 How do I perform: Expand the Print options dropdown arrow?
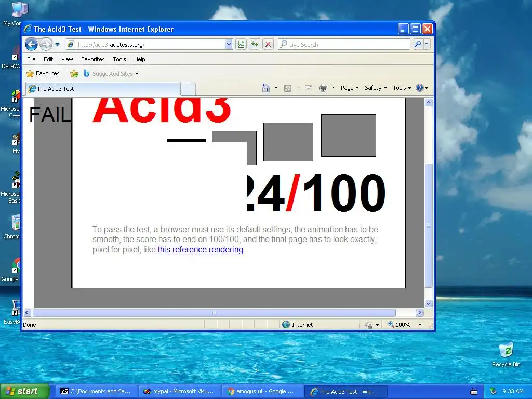pyautogui.click(x=333, y=88)
